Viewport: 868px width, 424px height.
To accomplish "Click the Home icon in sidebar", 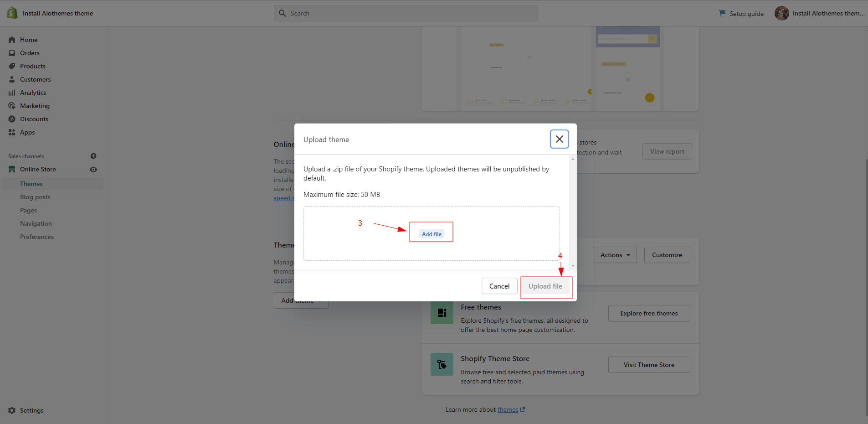I will 12,40.
